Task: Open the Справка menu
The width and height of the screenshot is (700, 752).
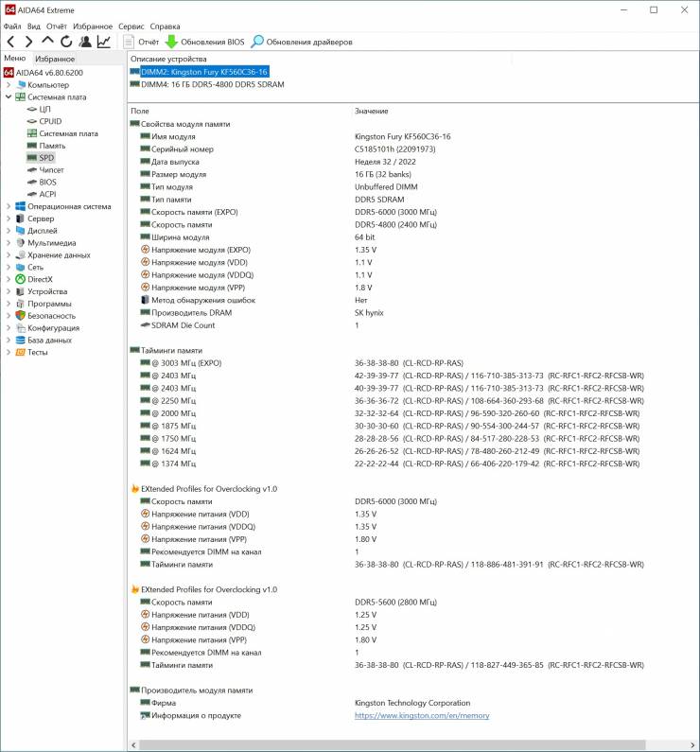Action: [165, 26]
